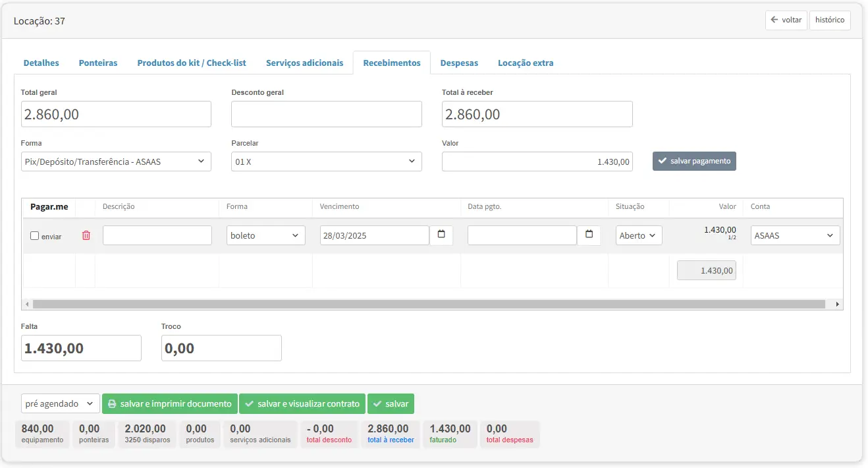Screen dimensions: 868x468
Task: Click the horizontal scrollbar of payments table
Action: pyautogui.click(x=428, y=305)
